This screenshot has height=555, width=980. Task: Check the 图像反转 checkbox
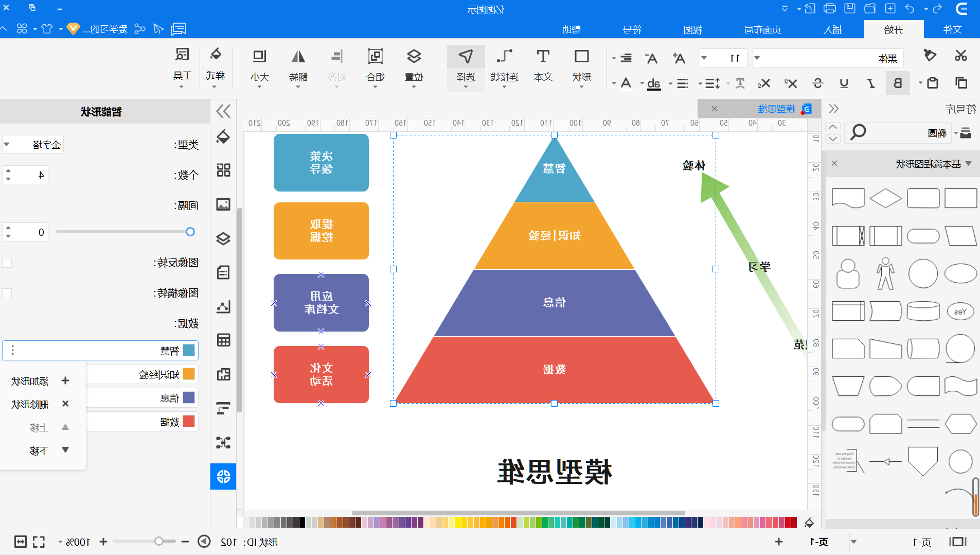7,263
